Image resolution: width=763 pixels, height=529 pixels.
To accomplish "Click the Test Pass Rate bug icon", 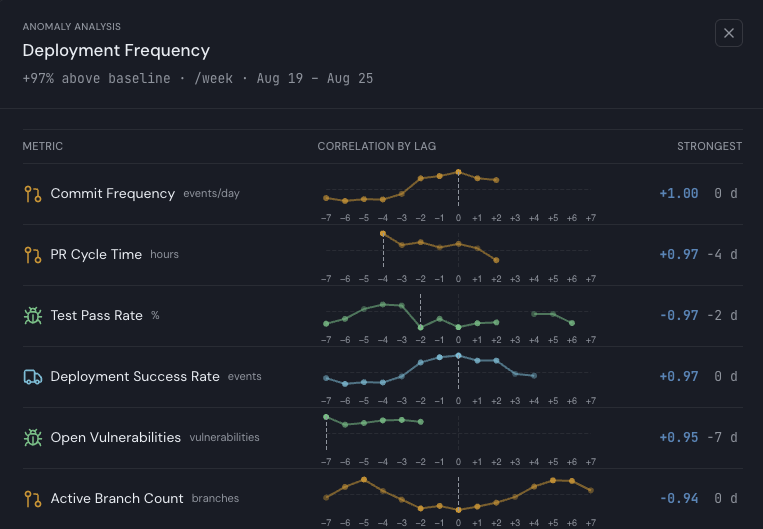I will (33, 315).
